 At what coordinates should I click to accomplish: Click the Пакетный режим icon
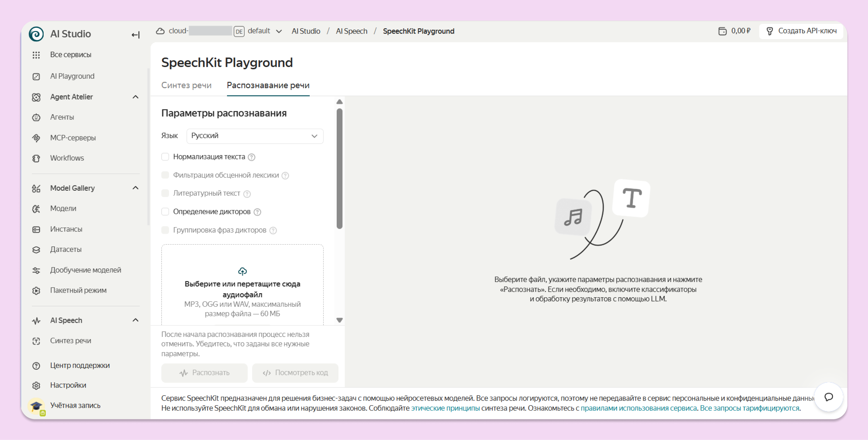coord(36,290)
